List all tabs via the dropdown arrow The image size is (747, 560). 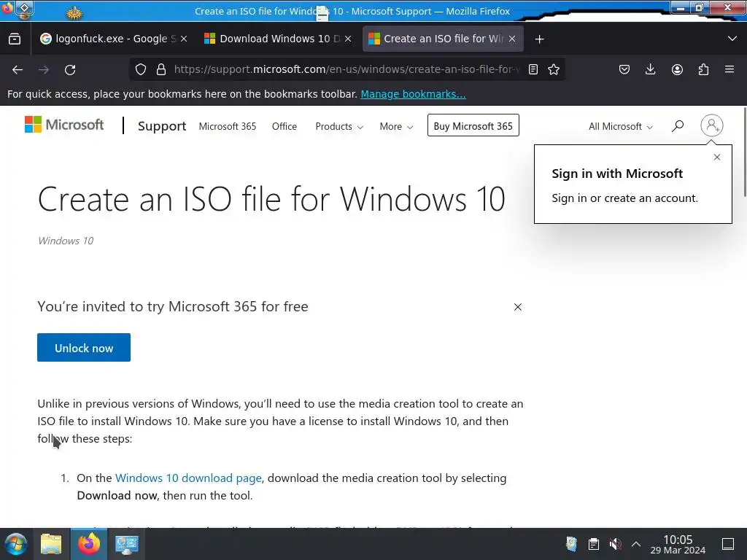tap(732, 39)
